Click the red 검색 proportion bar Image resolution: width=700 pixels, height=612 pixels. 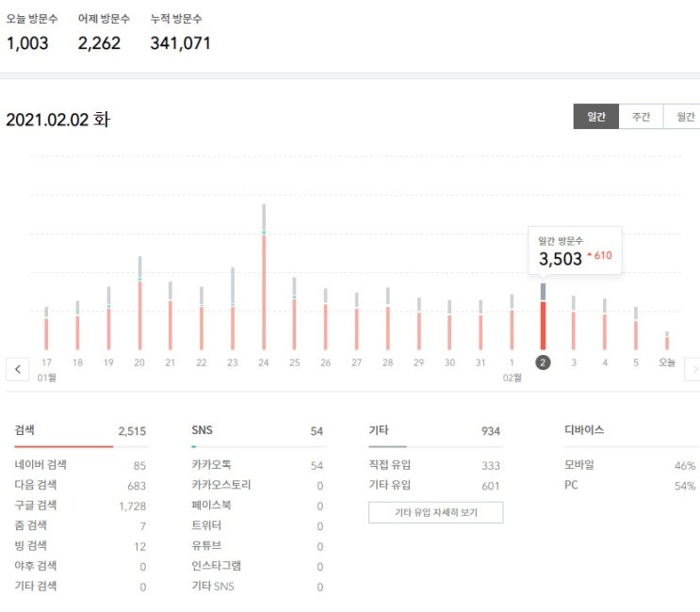click(64, 446)
